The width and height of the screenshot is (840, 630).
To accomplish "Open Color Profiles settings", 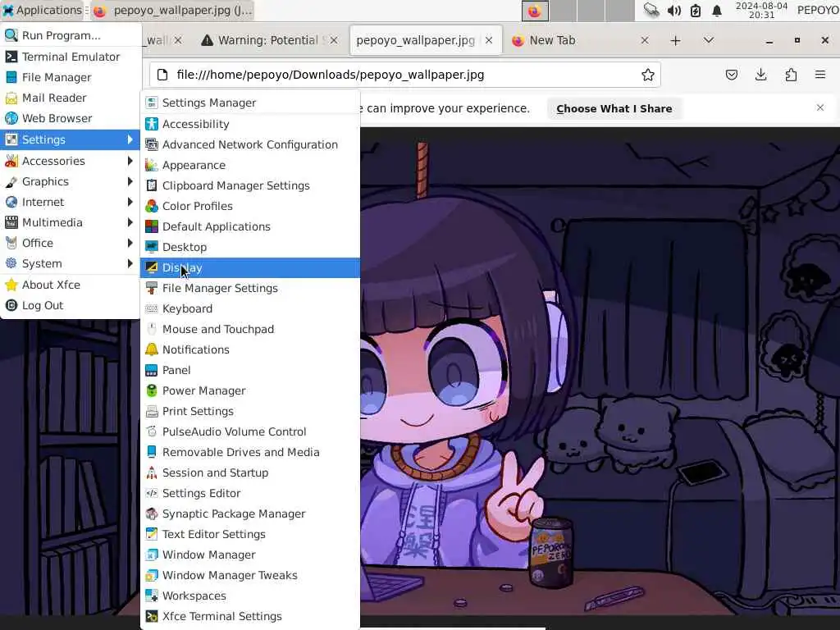I will point(249,206).
